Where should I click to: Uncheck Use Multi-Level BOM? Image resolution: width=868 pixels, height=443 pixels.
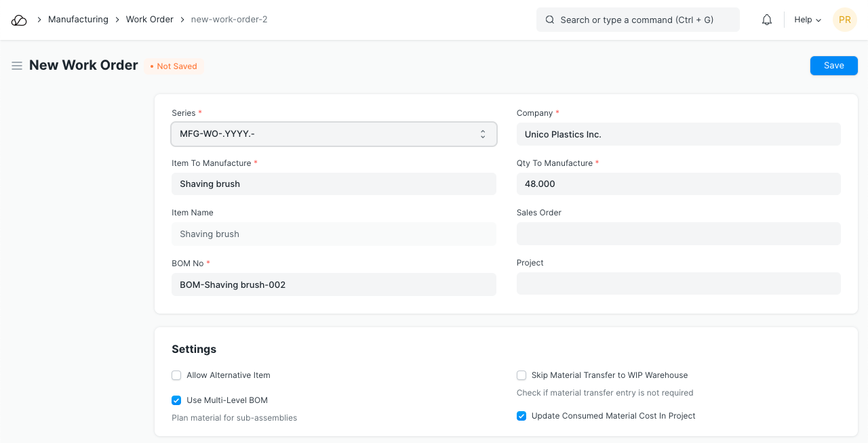tap(176, 400)
